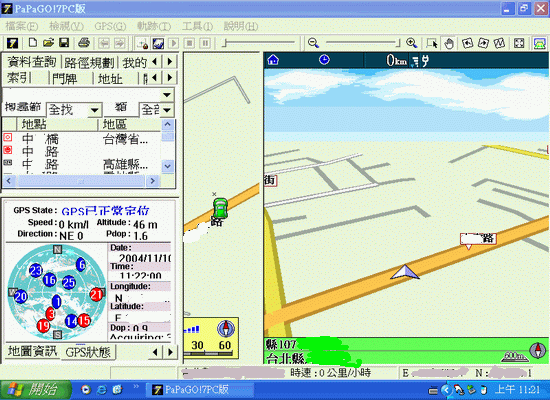The width and height of the screenshot is (550, 400).
Task: Print the map with the printer icon
Action: click(x=84, y=43)
